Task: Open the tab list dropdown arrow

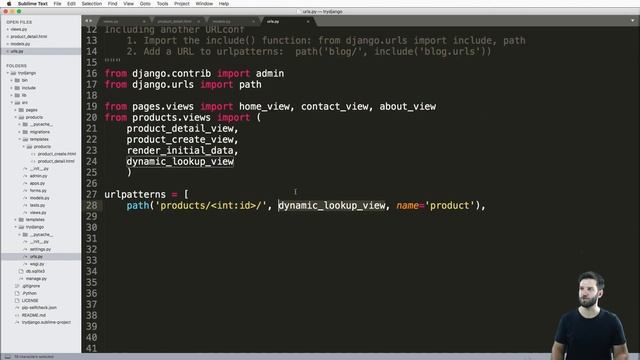Action: [x=633, y=21]
